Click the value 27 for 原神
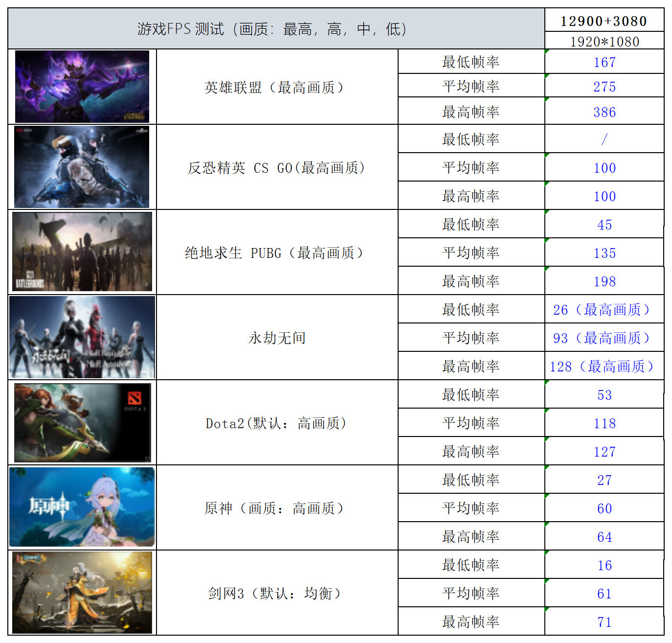This screenshot has width=672, height=643. pos(605,480)
